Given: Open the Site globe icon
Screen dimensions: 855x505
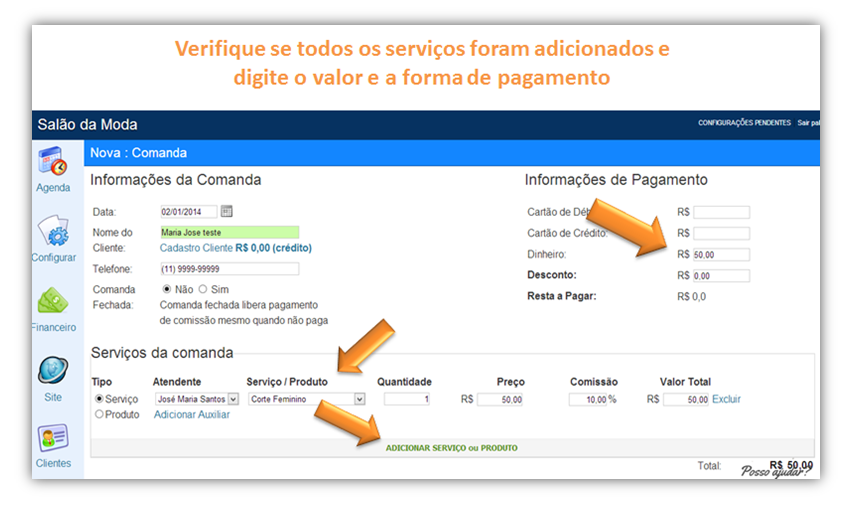Looking at the screenshot, I should [53, 370].
